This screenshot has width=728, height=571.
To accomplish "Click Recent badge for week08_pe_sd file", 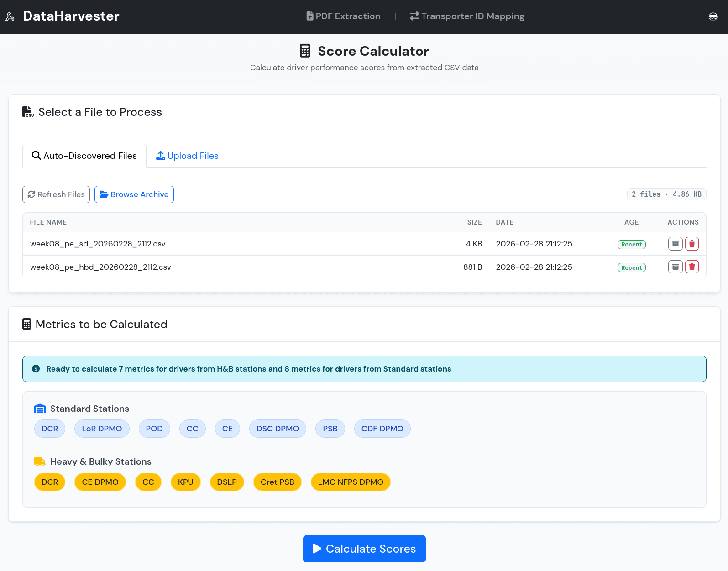I will [x=631, y=244].
